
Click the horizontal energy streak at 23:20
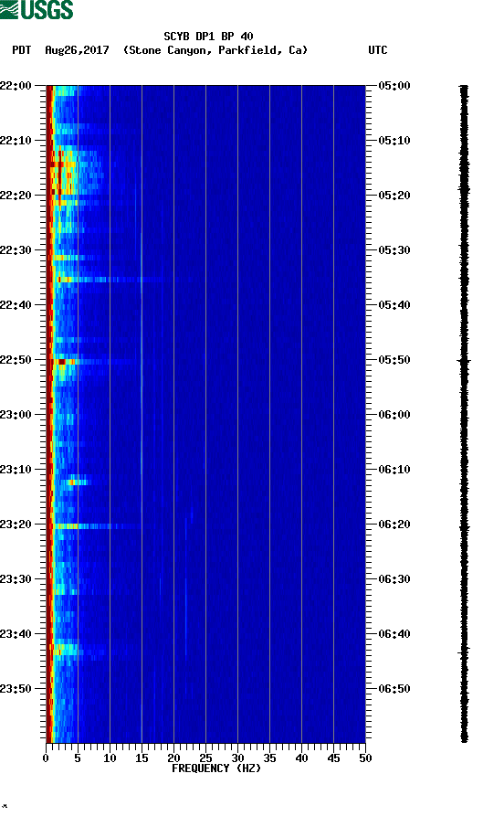(96, 526)
